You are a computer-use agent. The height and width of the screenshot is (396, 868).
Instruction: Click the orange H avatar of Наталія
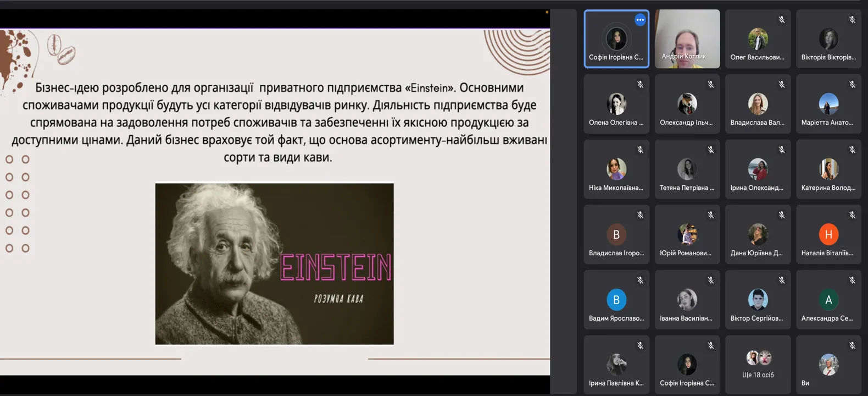pos(828,235)
